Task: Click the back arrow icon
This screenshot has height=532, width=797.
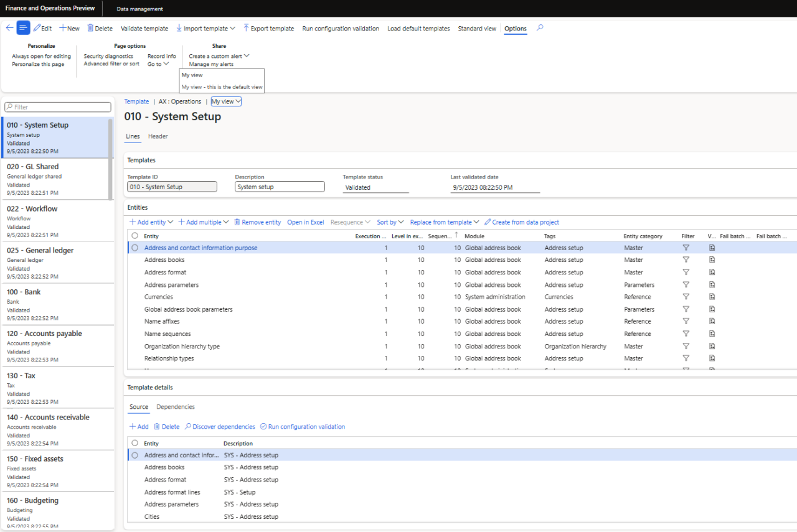Action: point(9,28)
